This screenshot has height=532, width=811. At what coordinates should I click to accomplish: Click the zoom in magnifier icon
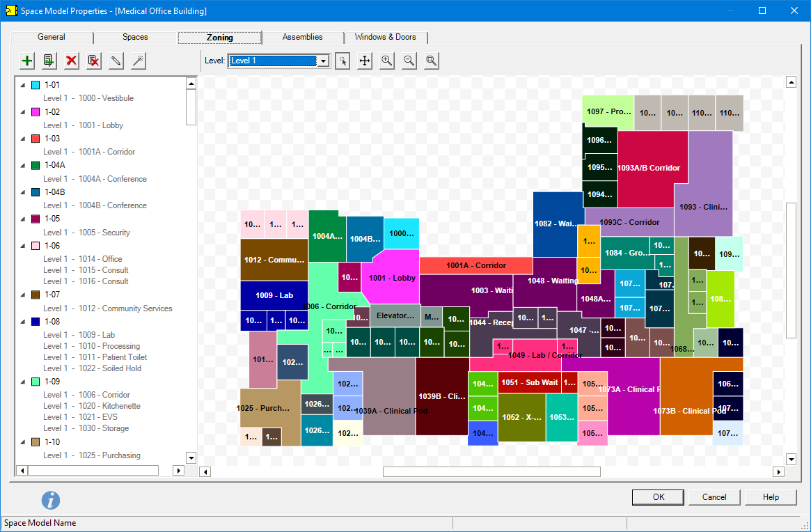point(387,61)
